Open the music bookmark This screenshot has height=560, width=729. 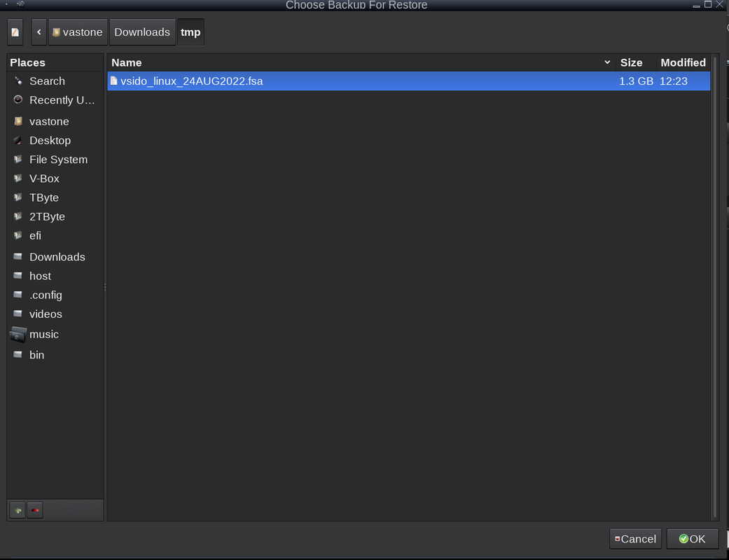click(x=55, y=334)
